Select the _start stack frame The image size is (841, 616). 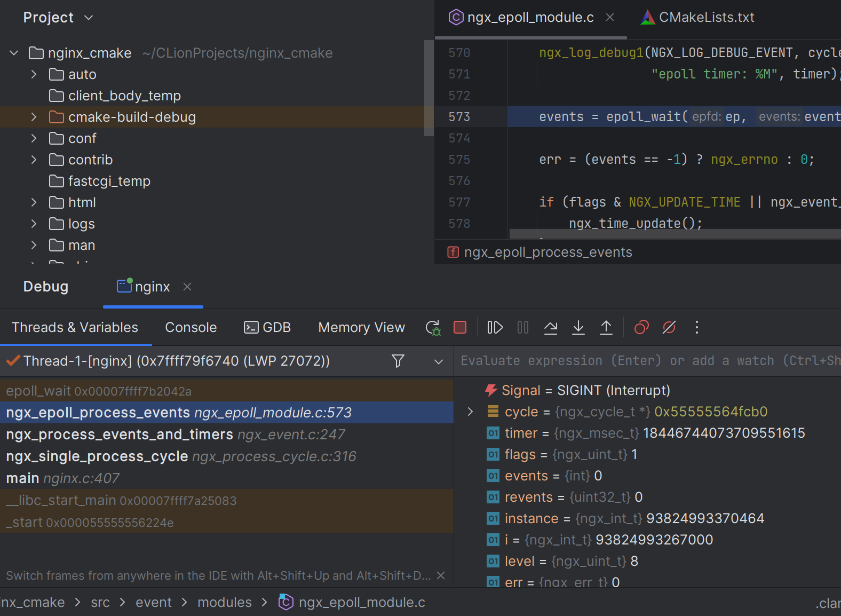coord(227,522)
